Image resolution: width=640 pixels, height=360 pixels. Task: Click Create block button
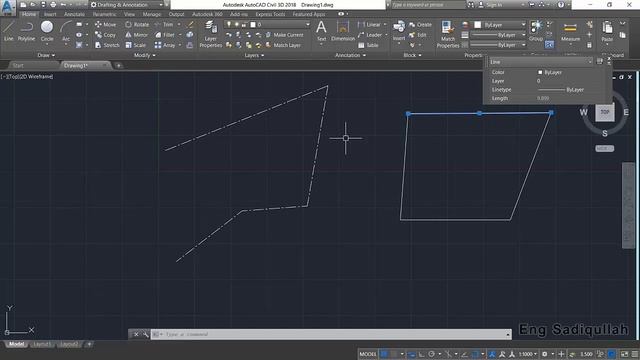pos(420,24)
